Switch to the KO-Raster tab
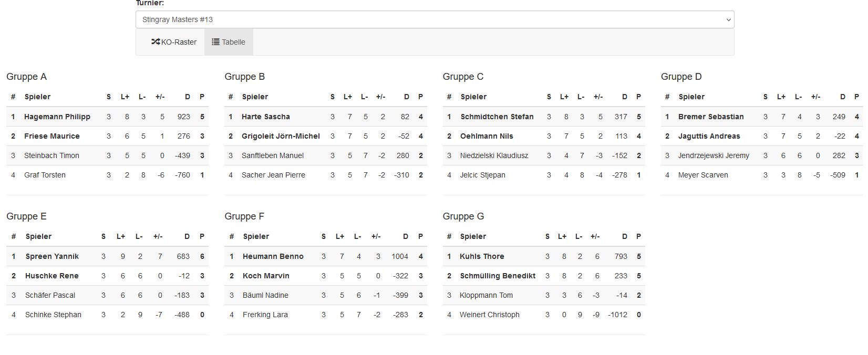The width and height of the screenshot is (868, 355). pyautogui.click(x=174, y=42)
